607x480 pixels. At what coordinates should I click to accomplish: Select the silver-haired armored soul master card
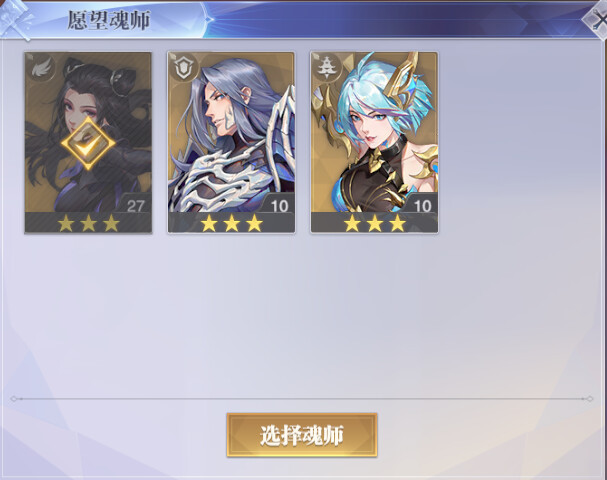coord(231,142)
